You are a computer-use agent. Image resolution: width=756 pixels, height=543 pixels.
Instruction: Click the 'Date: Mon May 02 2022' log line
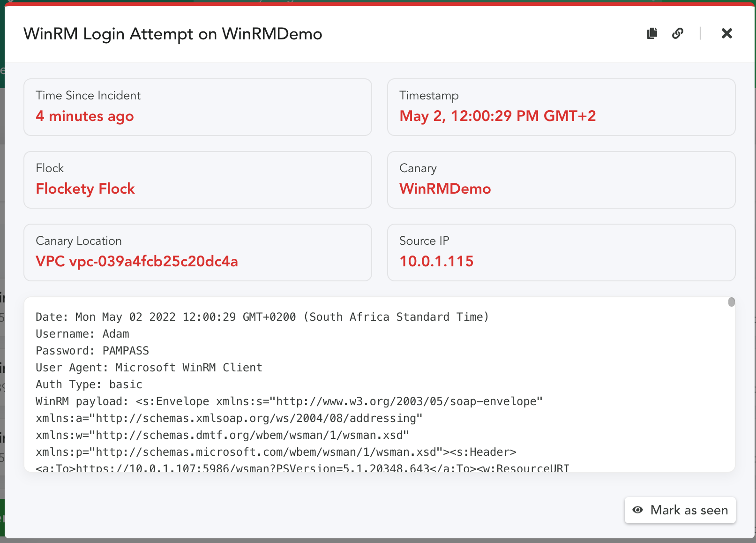262,317
